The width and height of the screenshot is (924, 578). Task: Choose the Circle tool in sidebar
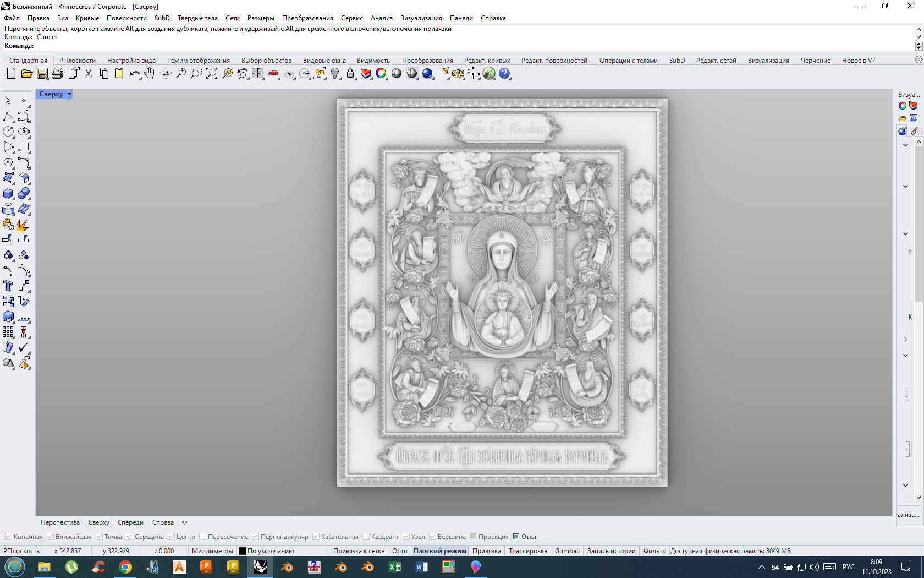pos(8,132)
